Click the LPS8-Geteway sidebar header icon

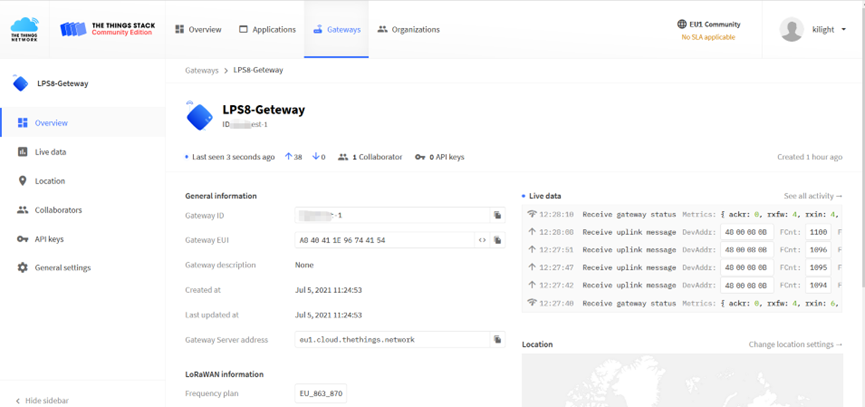tap(20, 84)
